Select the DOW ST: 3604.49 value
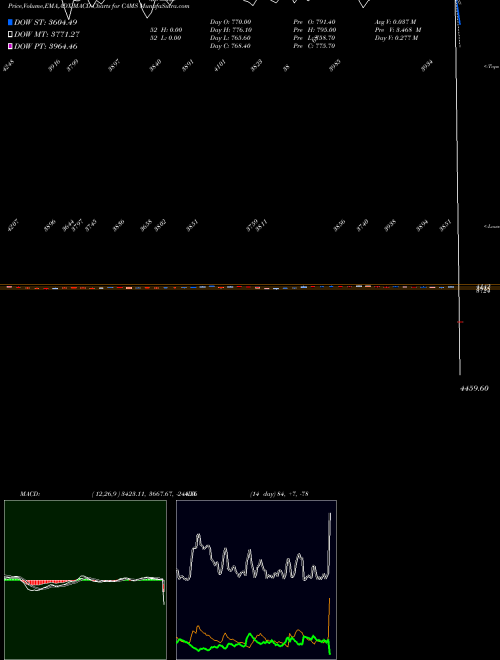500x660 pixels. click(45, 22)
